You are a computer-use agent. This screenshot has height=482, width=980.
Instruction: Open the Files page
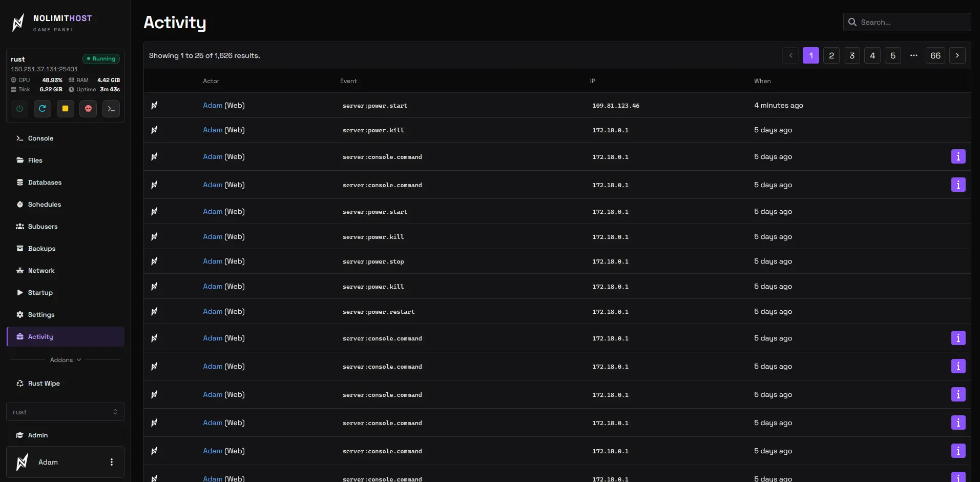click(x=66, y=160)
